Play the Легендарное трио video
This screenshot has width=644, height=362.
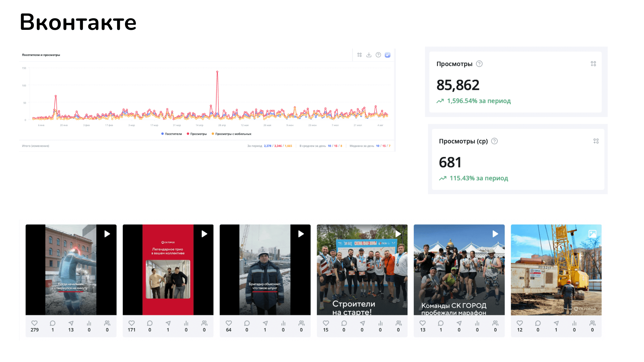204,234
